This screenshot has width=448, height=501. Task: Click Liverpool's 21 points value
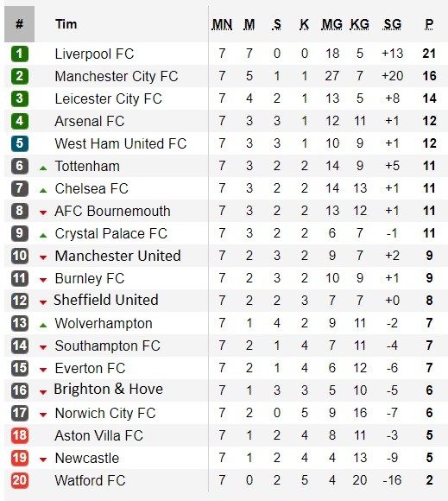pyautogui.click(x=429, y=54)
